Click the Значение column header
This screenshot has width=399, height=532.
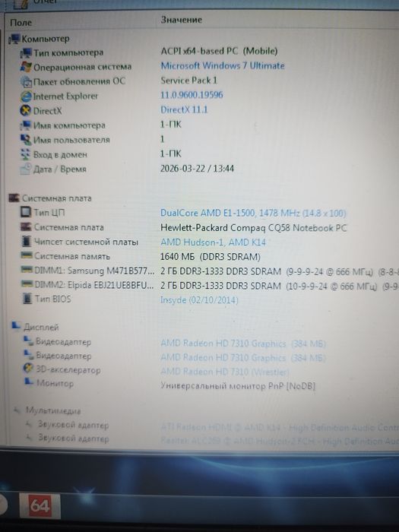[x=182, y=20]
